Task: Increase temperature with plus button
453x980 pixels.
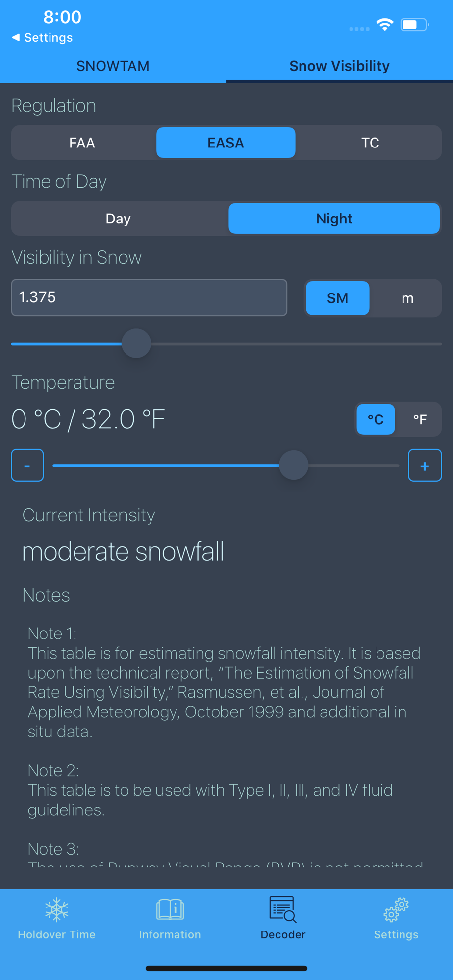Action: click(x=425, y=465)
